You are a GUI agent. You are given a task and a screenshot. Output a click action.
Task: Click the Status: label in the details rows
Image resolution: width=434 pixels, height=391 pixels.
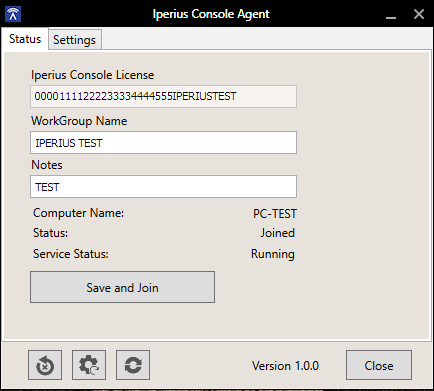click(x=50, y=233)
